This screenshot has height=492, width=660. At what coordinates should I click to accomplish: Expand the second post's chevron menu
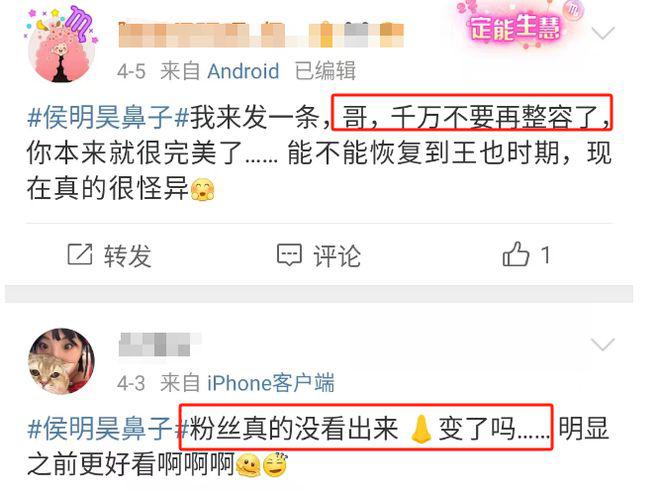click(x=603, y=344)
